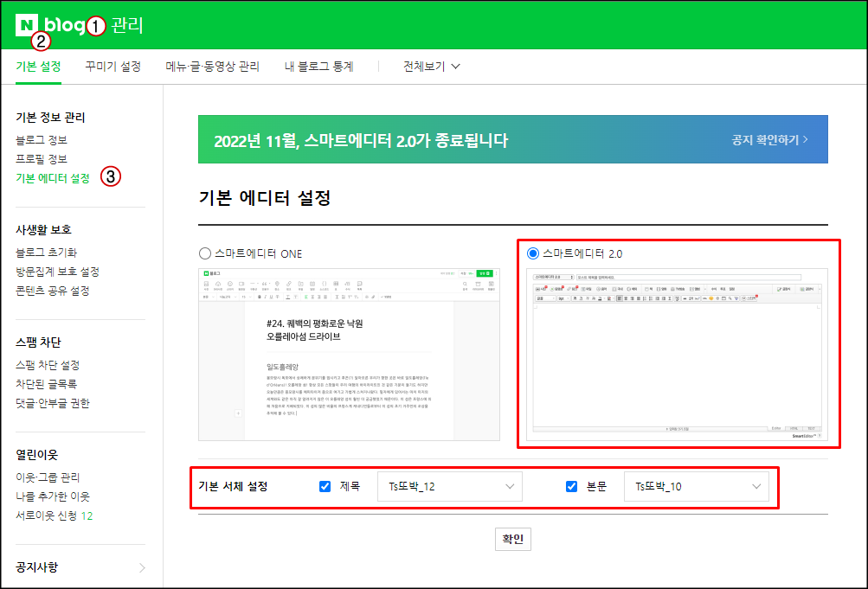Expand the 전체보기 menu
The width and height of the screenshot is (868, 589).
pos(431,67)
